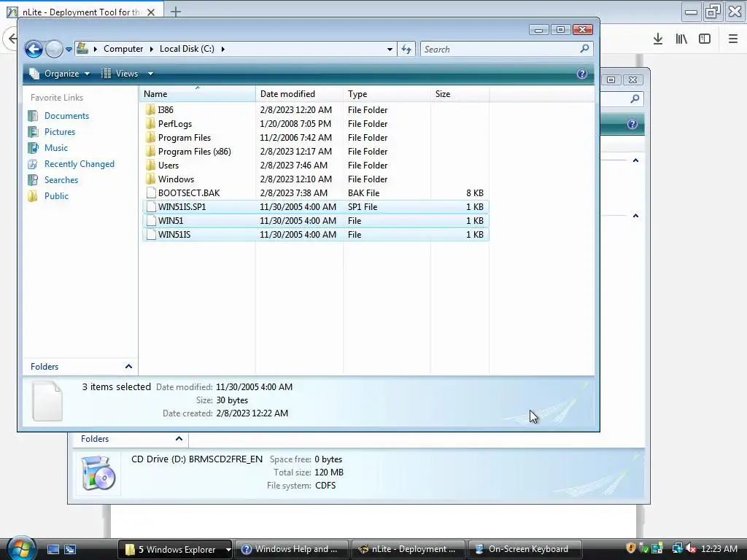The height and width of the screenshot is (560, 747).
Task: Select the Users folder icon
Action: point(150,165)
